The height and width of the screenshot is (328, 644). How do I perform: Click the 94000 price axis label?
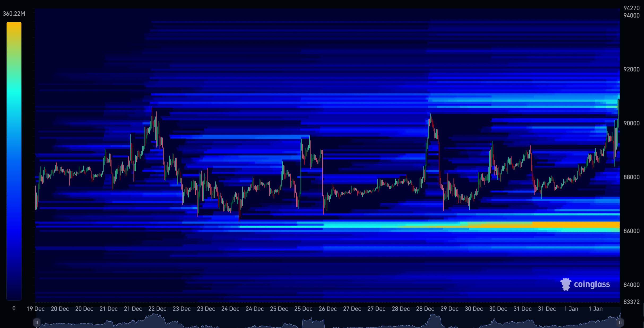click(x=631, y=16)
